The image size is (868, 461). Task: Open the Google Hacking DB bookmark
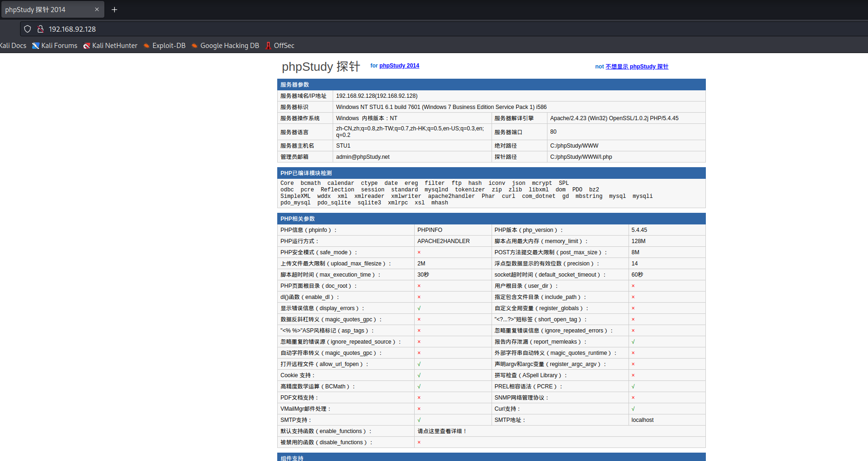(225, 46)
